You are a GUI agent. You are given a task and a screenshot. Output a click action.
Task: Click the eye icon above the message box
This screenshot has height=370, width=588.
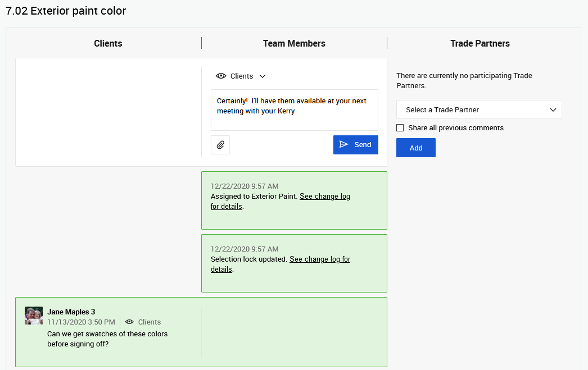(221, 76)
